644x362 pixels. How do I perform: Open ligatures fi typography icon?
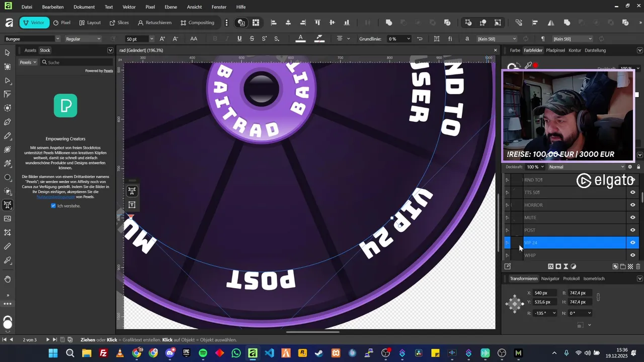click(x=450, y=39)
